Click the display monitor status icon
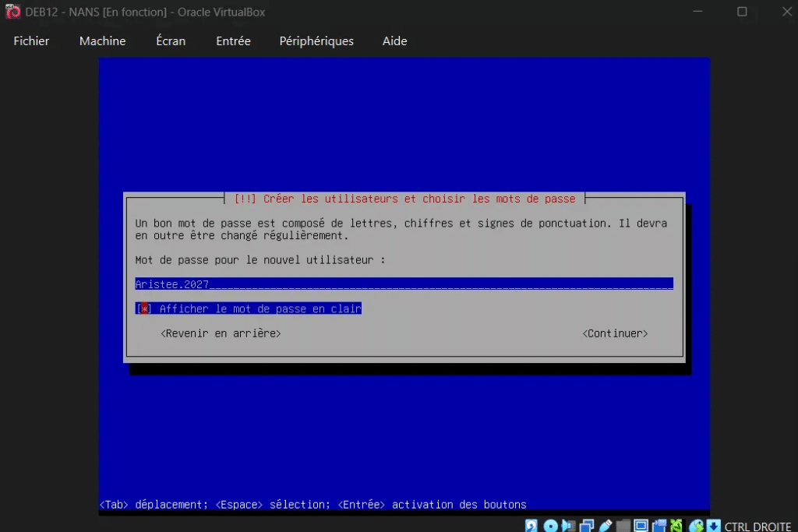This screenshot has width=798, height=532. [x=641, y=526]
